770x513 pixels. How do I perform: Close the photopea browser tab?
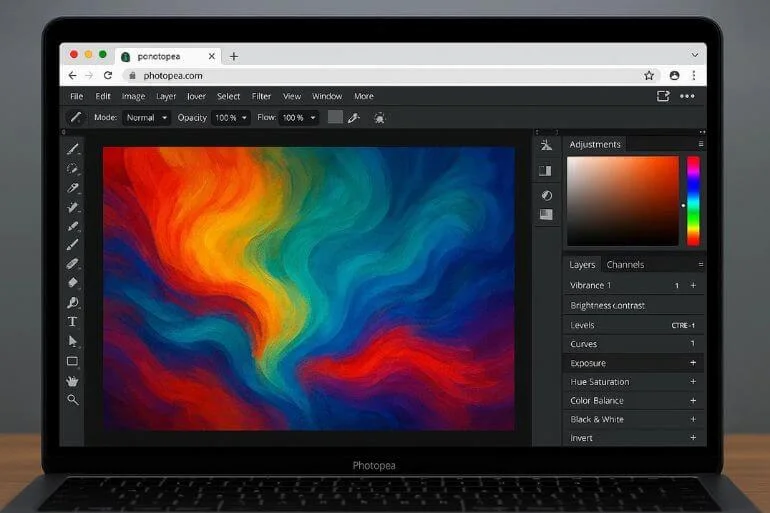212,56
